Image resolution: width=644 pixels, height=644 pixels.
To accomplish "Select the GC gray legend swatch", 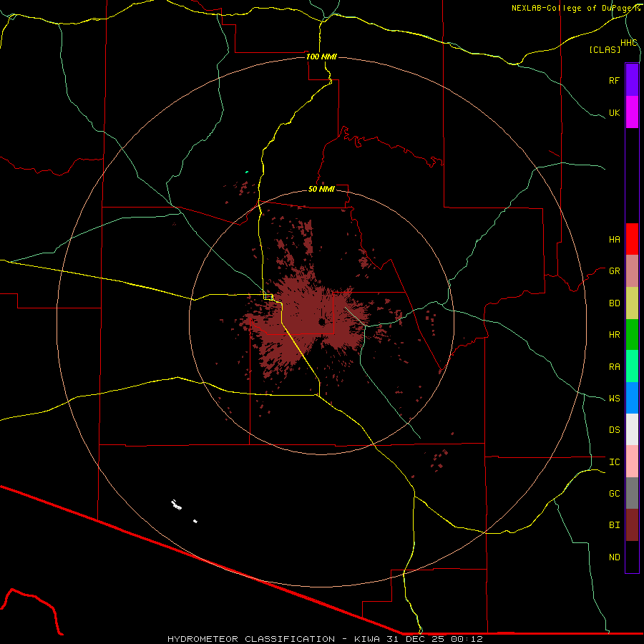I will (x=632, y=493).
